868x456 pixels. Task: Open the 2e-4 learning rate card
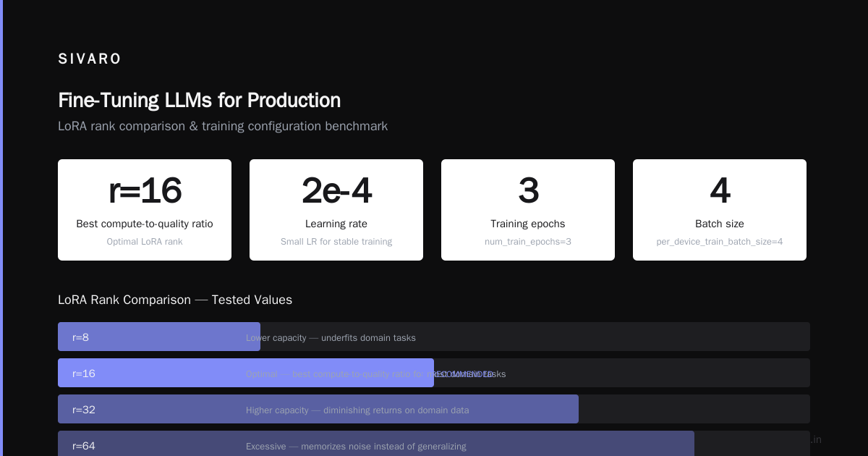336,210
